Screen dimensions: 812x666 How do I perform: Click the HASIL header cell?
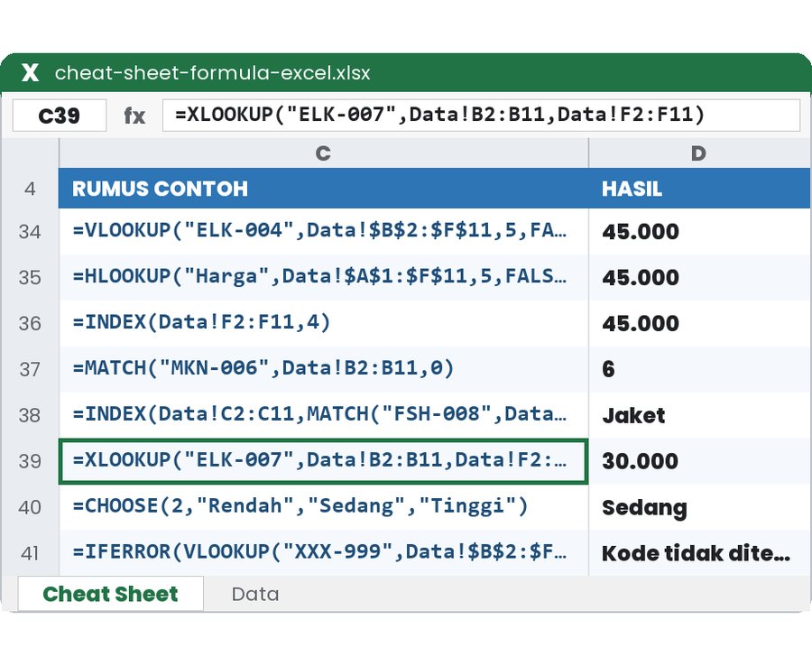pyautogui.click(x=699, y=189)
